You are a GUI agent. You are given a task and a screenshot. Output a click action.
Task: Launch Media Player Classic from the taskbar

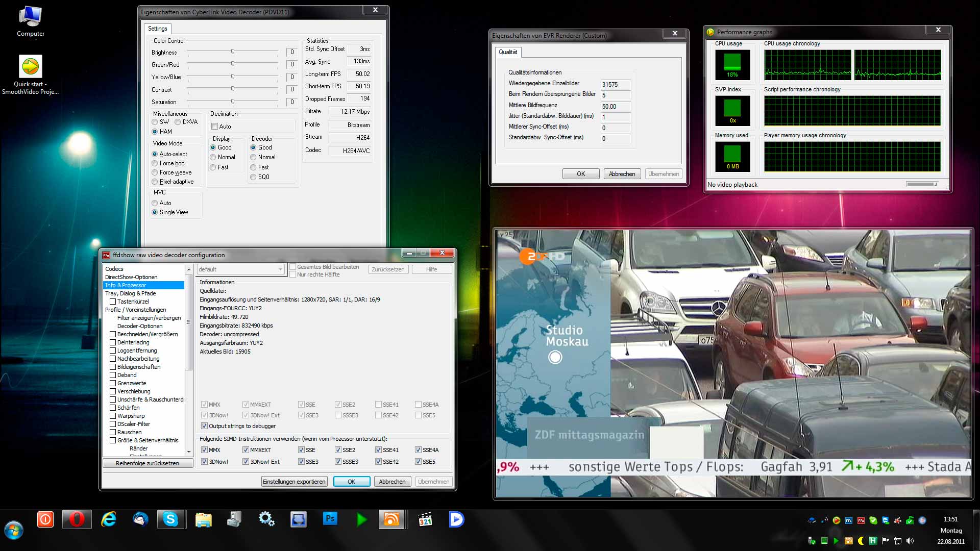point(425,519)
